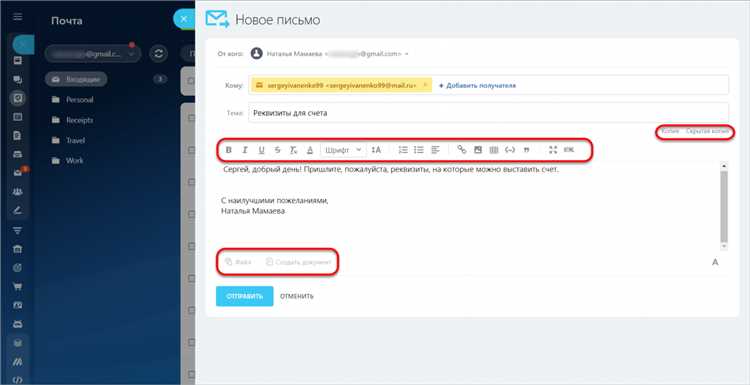The height and width of the screenshot is (385, 750).
Task: Close the new letter slider panel
Action: (184, 20)
